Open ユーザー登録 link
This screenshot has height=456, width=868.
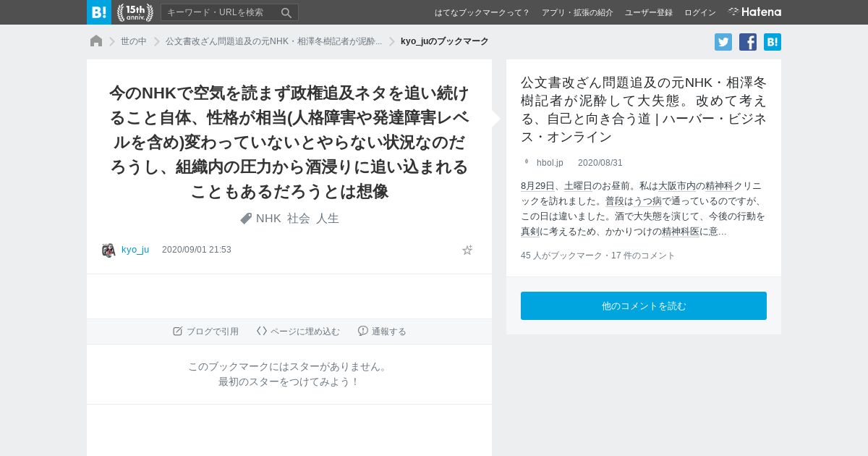point(649,12)
